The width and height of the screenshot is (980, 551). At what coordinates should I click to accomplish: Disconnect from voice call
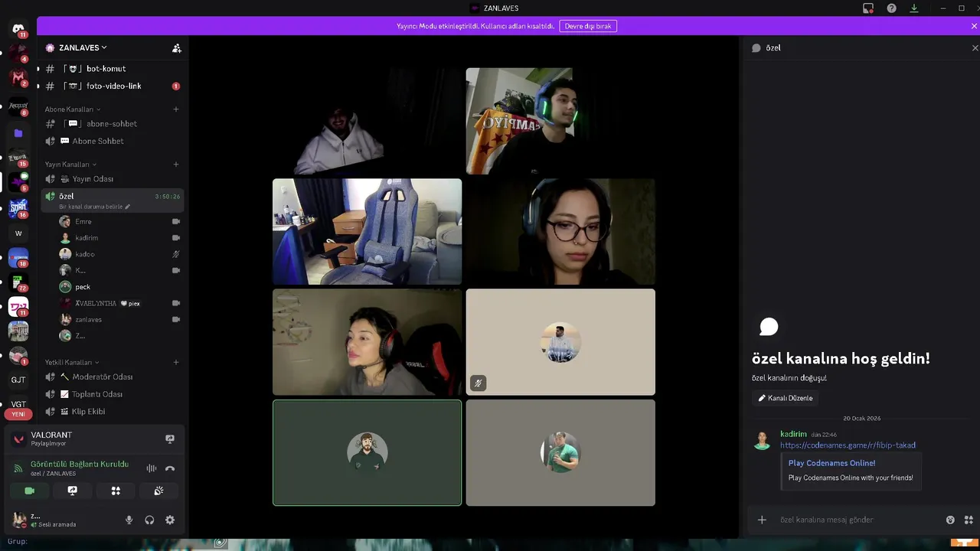point(170,468)
